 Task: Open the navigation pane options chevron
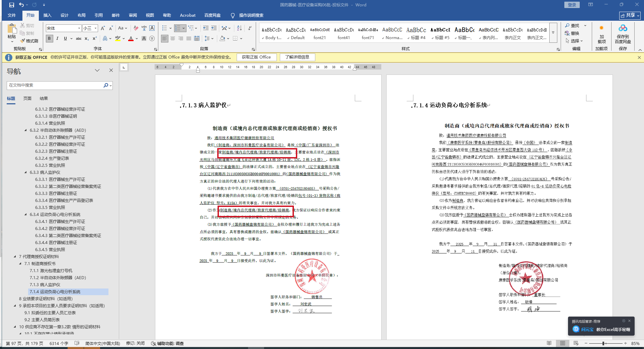coord(97,70)
